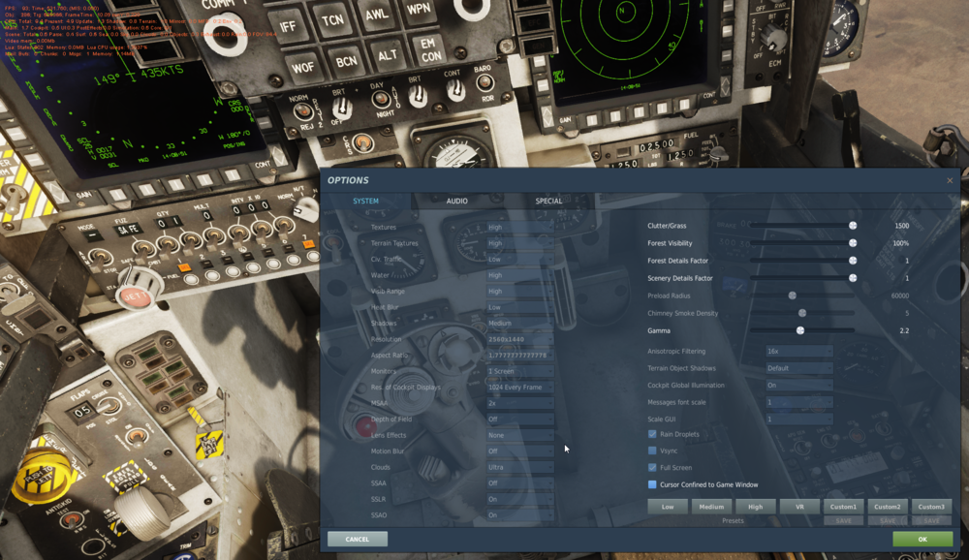Viewport: 969px width, 560px height.
Task: Load the Custom2 preset
Action: tap(888, 506)
